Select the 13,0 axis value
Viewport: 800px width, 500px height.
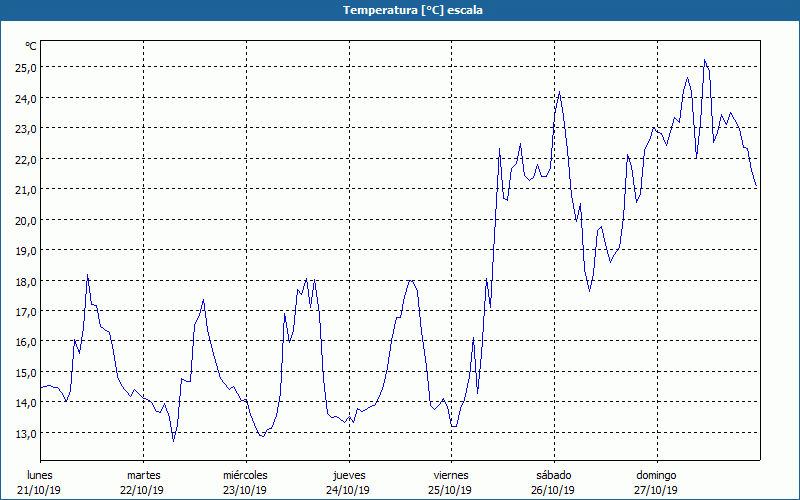[x=26, y=434]
